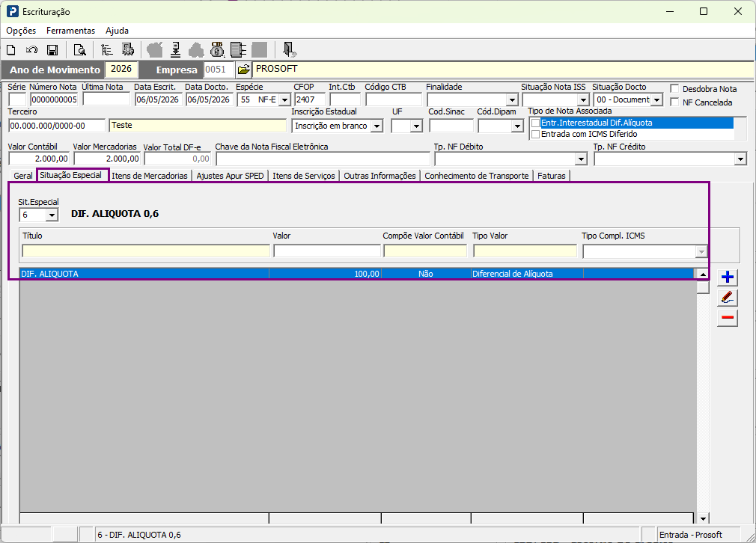
Task: Open the Cód.Dipam dropdown
Action: click(x=517, y=126)
